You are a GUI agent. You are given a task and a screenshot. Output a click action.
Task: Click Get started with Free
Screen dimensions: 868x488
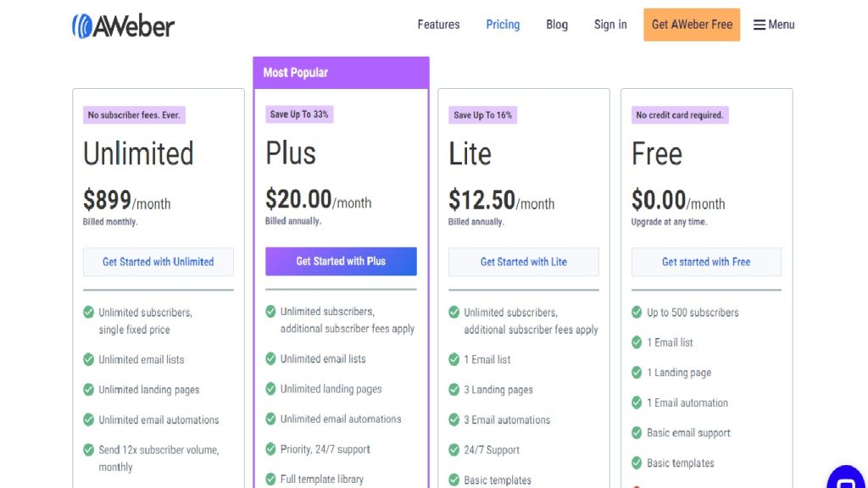706,262
